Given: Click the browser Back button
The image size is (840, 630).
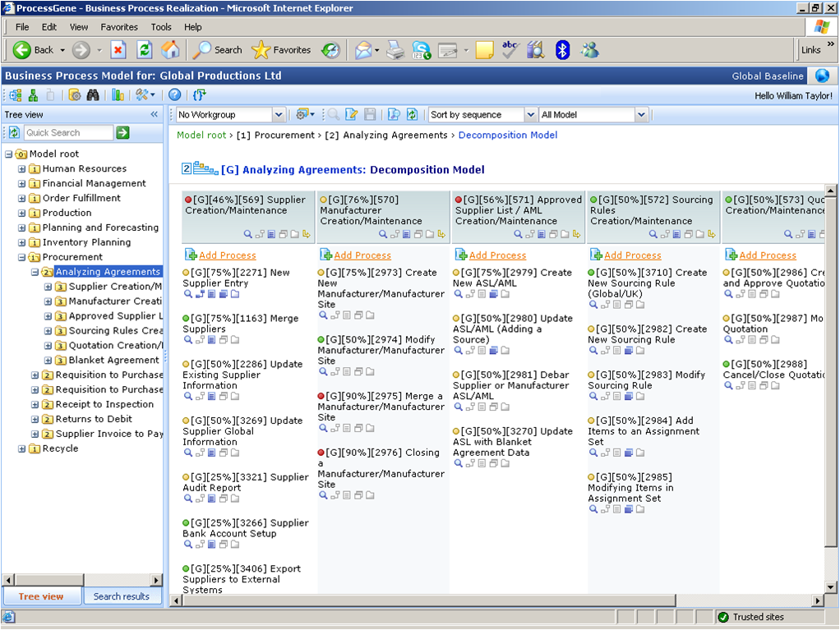Looking at the screenshot, I should tap(33, 50).
